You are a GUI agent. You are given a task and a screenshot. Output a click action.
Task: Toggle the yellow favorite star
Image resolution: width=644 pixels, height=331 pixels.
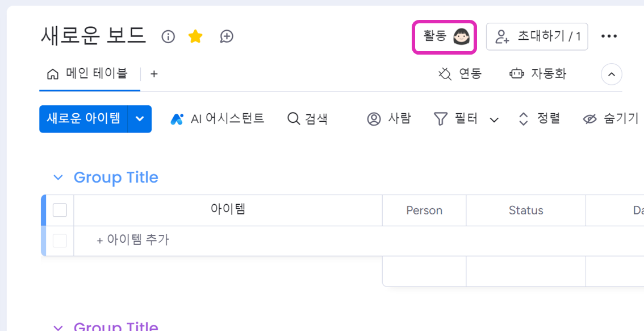click(x=195, y=36)
